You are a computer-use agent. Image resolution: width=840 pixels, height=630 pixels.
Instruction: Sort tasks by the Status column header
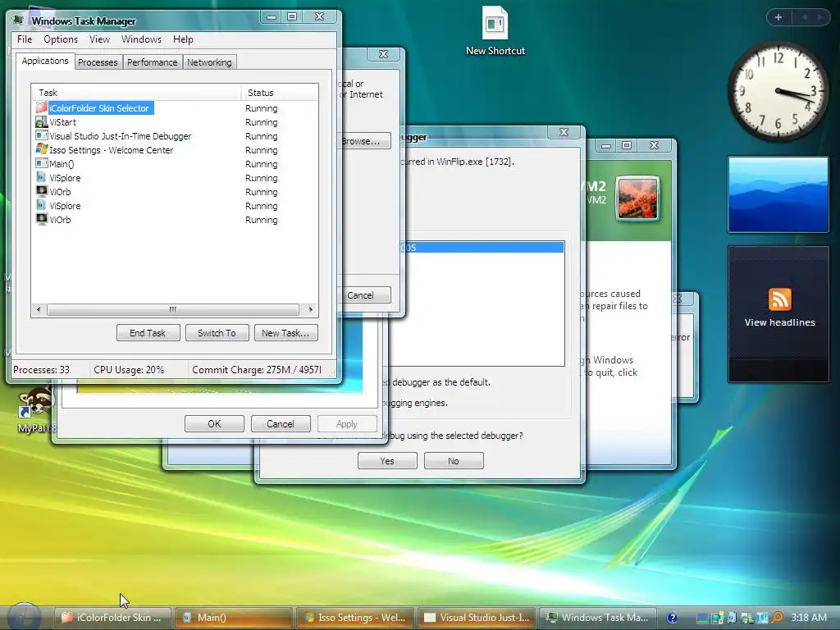pyautogui.click(x=279, y=93)
